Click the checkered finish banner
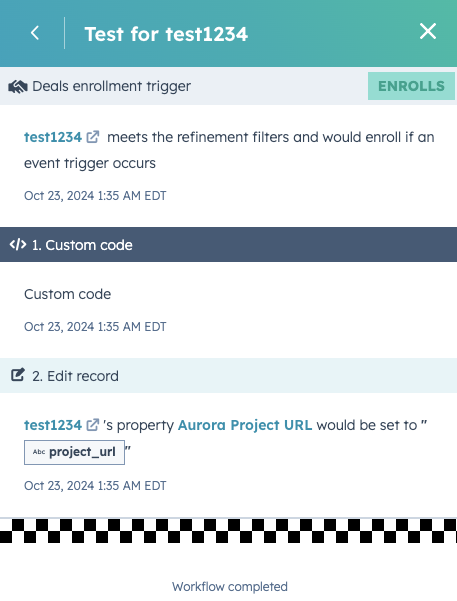Image resolution: width=457 pixels, height=601 pixels. (x=228, y=531)
